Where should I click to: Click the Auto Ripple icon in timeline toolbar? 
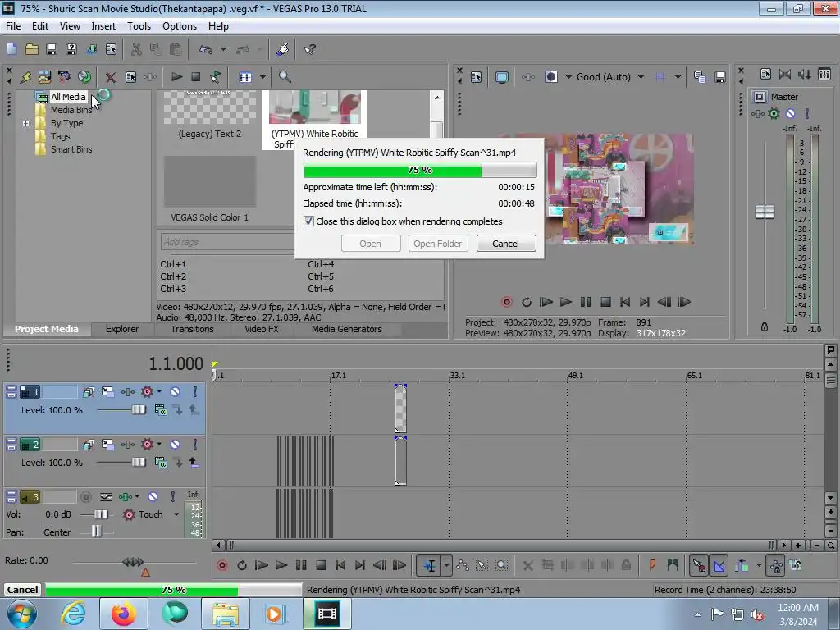(x=742, y=565)
